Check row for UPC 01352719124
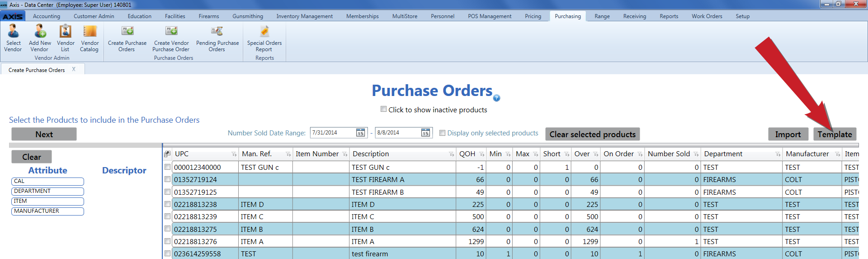This screenshot has height=259, width=868. 168,179
